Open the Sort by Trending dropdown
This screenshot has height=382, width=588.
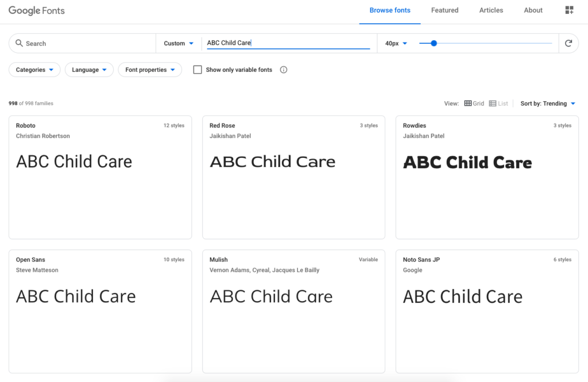tap(547, 103)
